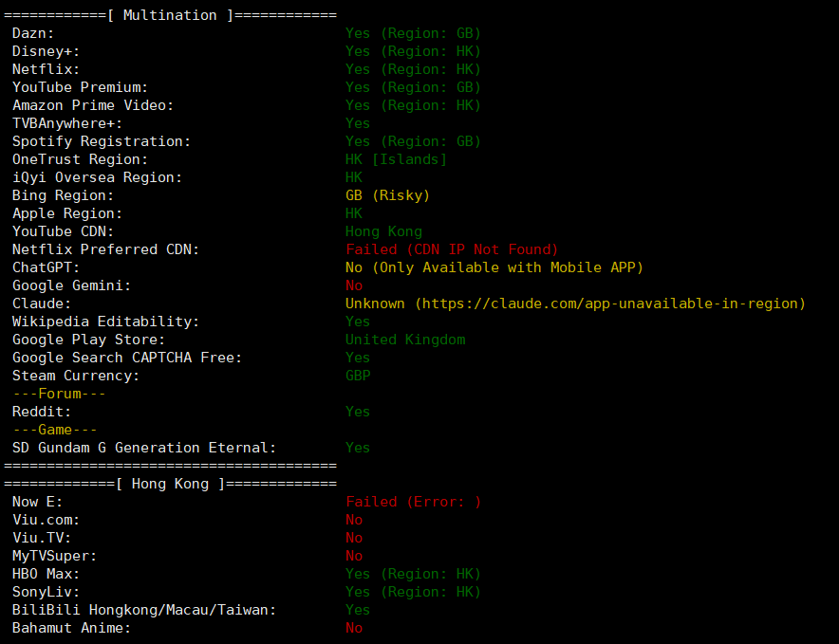Click the Multination section header

tap(170, 15)
